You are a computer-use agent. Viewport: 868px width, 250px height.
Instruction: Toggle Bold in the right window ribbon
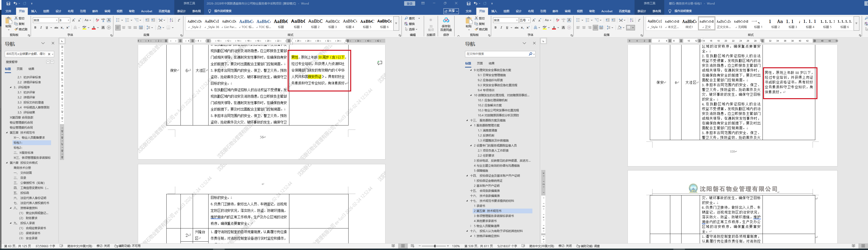coord(496,28)
